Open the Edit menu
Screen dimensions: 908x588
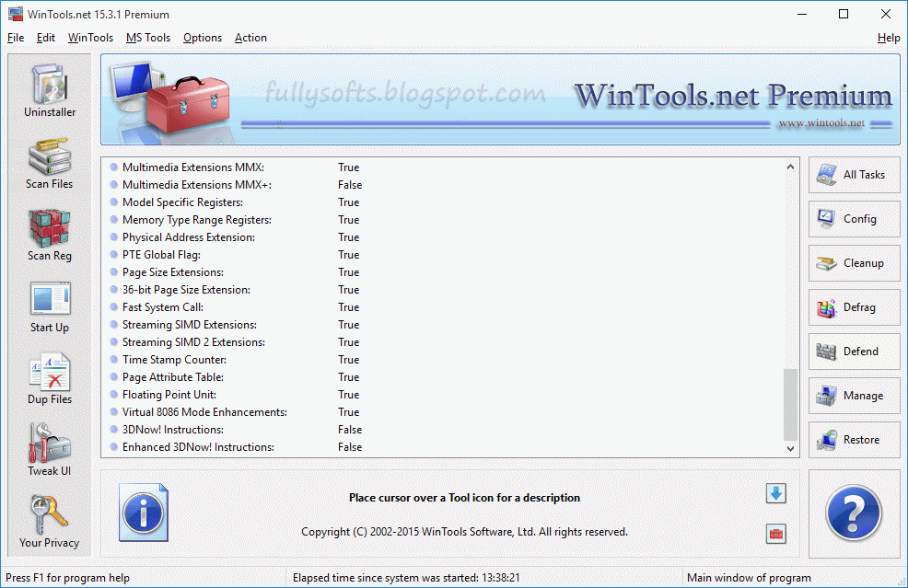[46, 38]
